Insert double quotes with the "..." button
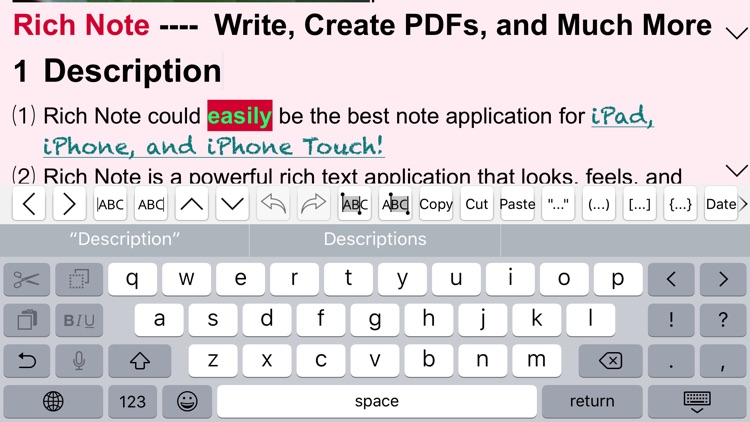This screenshot has height=422, width=750. pyautogui.click(x=558, y=204)
